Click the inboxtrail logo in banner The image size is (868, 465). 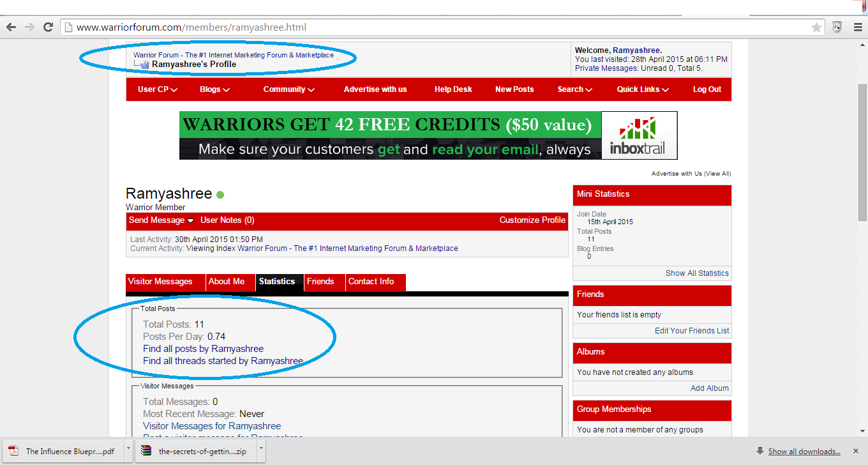click(x=639, y=135)
